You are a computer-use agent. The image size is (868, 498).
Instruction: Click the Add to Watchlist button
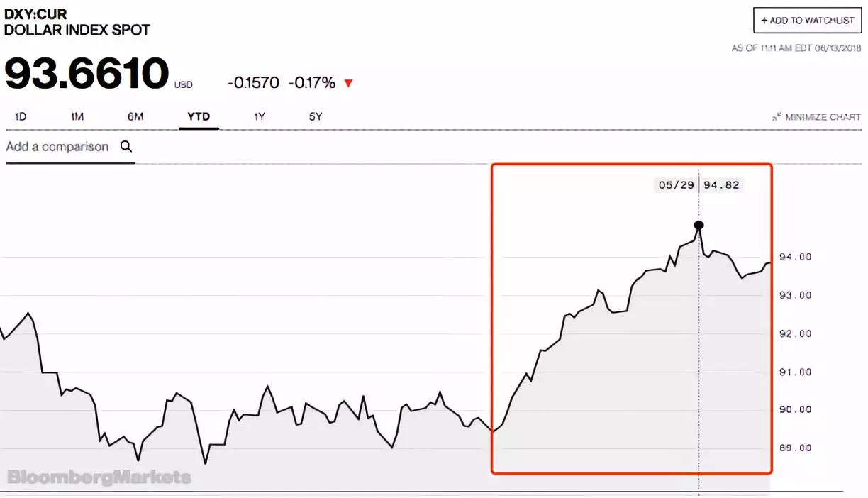tap(807, 21)
